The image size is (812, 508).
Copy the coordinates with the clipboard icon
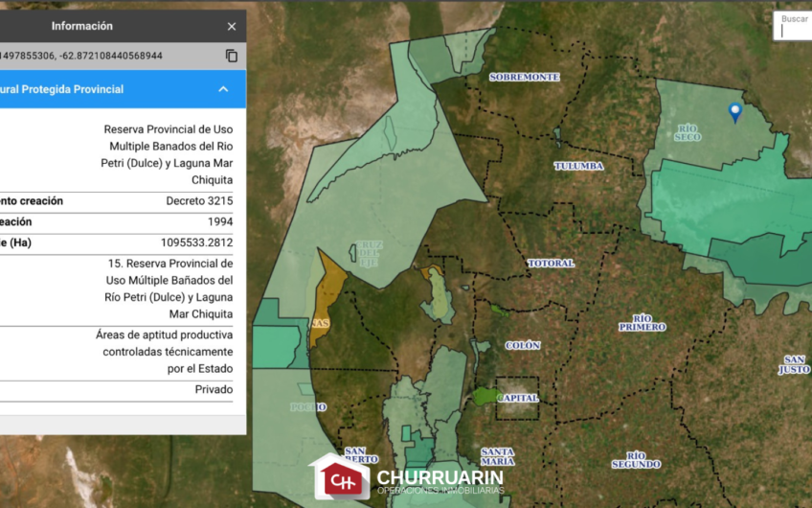(232, 56)
